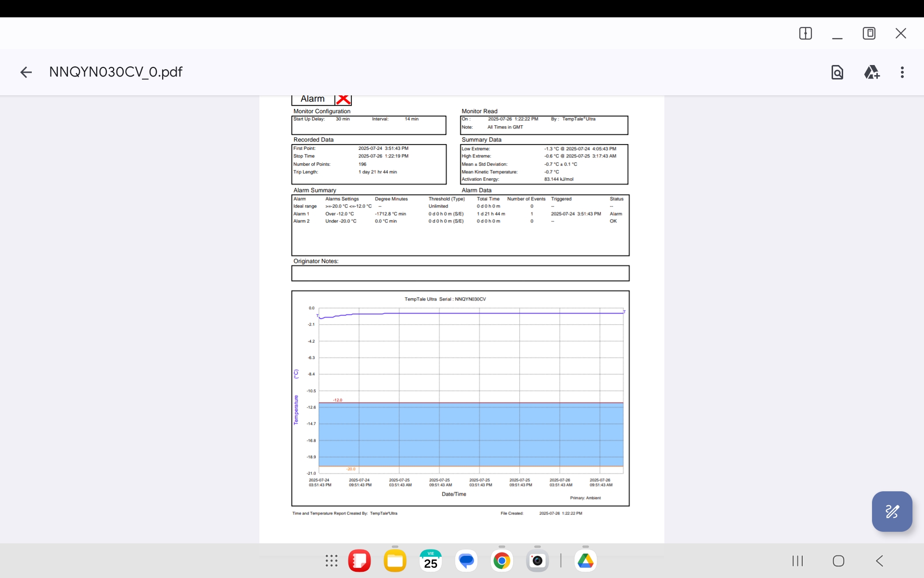Open the yellow My Files app
Screen dimensions: 924x578
point(395,561)
